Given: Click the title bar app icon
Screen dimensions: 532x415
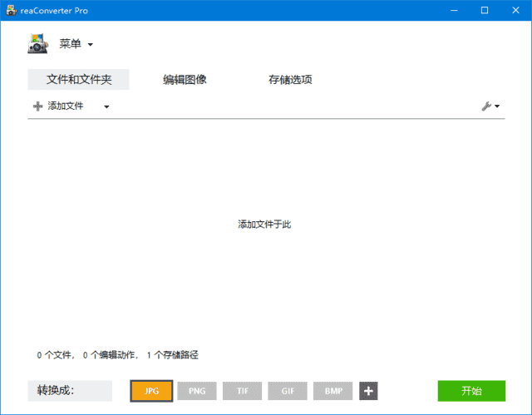Looking at the screenshot, I should pyautogui.click(x=10, y=10).
